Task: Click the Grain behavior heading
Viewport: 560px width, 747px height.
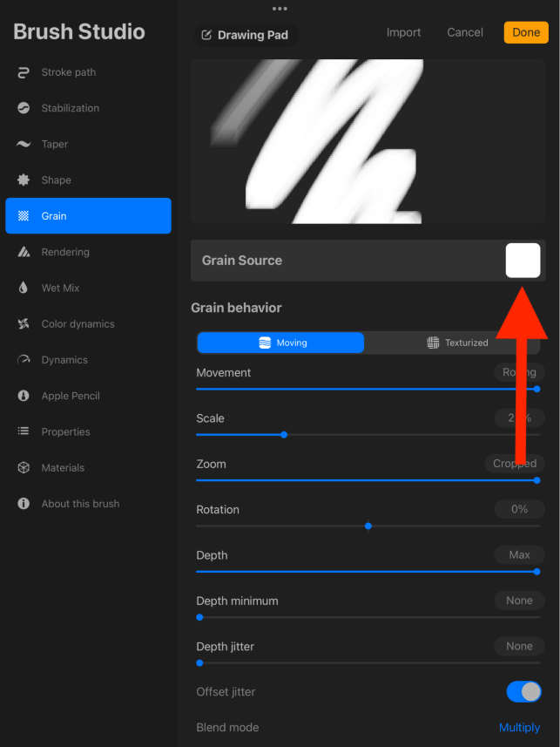Action: tap(236, 308)
